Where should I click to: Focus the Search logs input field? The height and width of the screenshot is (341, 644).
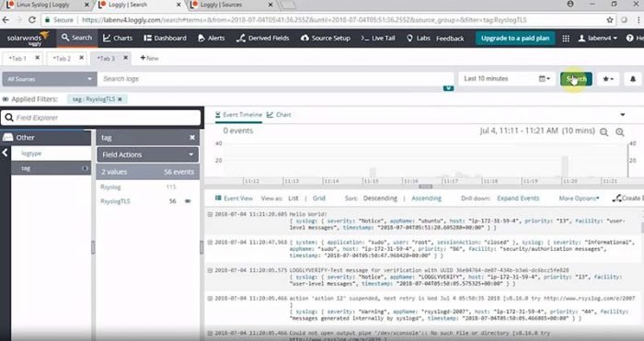(275, 79)
